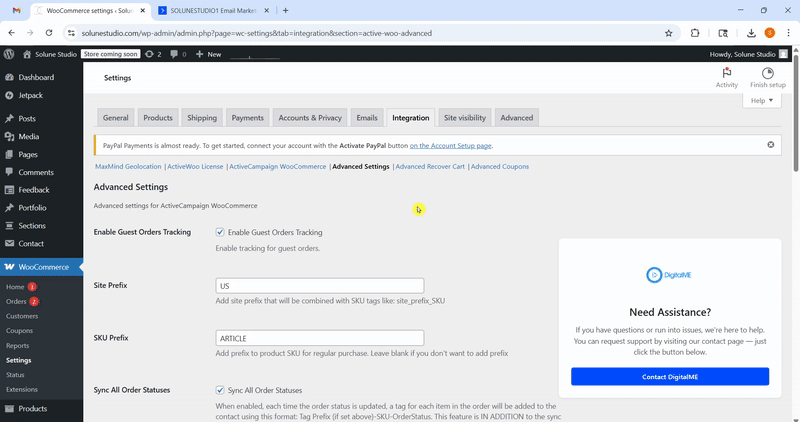The image size is (800, 422).
Task: Switch to SOLUNESTUDIO1 Email Marketing browser tab
Action: click(x=214, y=10)
